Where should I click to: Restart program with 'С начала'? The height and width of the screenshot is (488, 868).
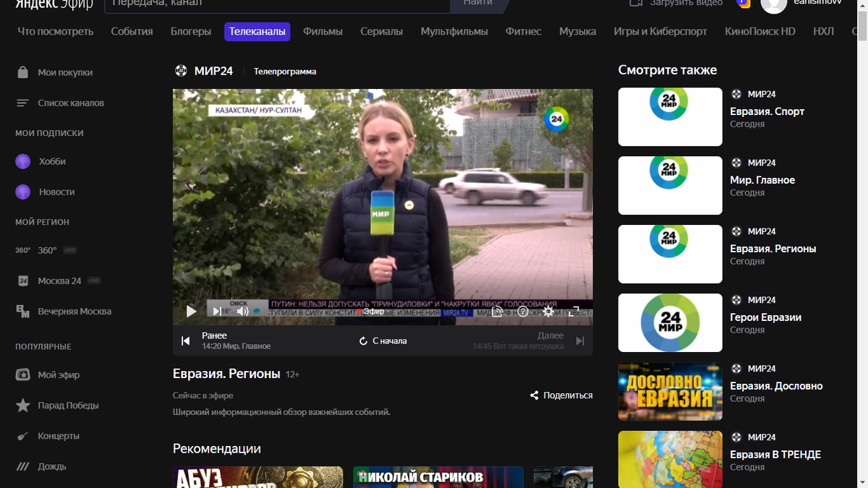383,341
